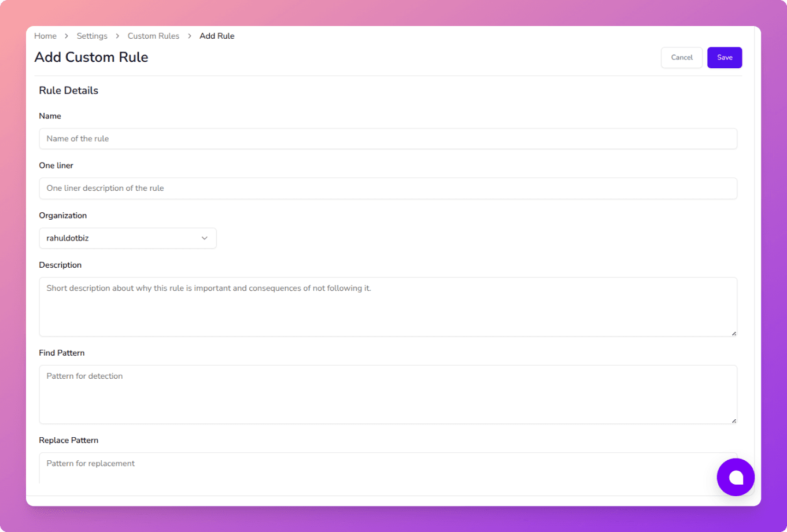
Task: Click the Replace Pattern text area
Action: coord(388,467)
